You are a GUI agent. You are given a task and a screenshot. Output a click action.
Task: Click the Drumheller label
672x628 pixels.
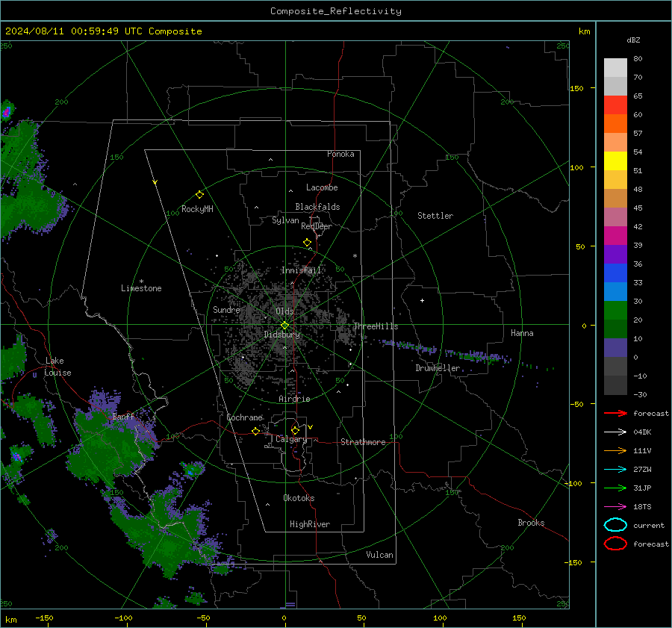(x=438, y=368)
